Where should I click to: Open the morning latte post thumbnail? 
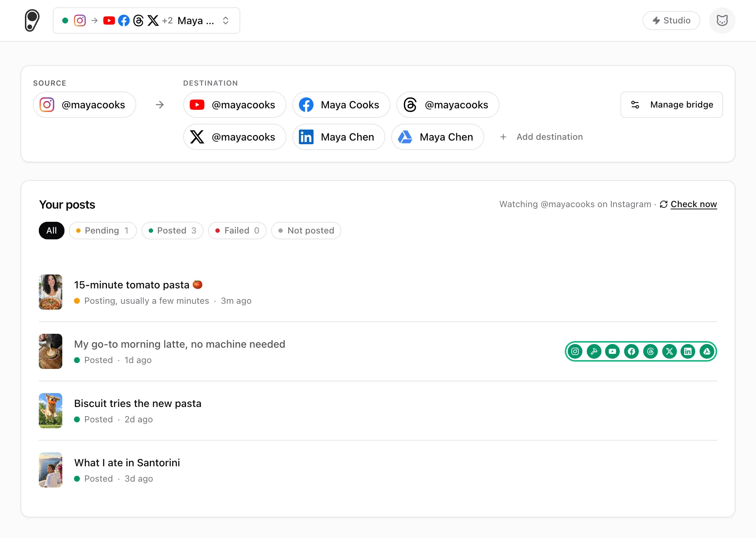(x=51, y=351)
